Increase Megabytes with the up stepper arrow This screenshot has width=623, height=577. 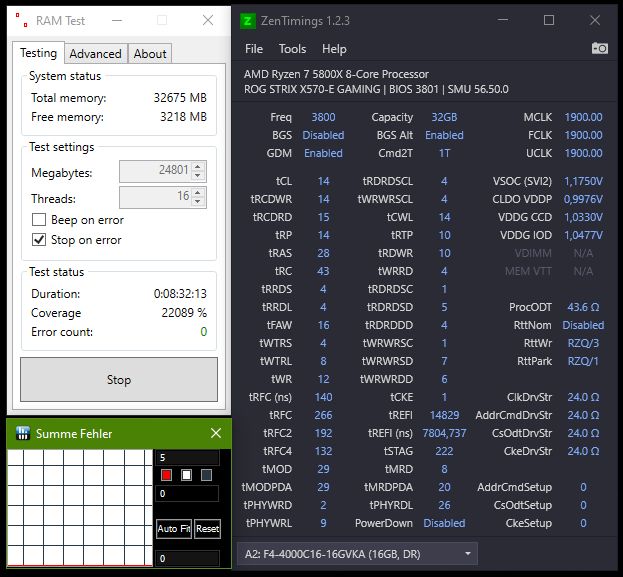197,167
